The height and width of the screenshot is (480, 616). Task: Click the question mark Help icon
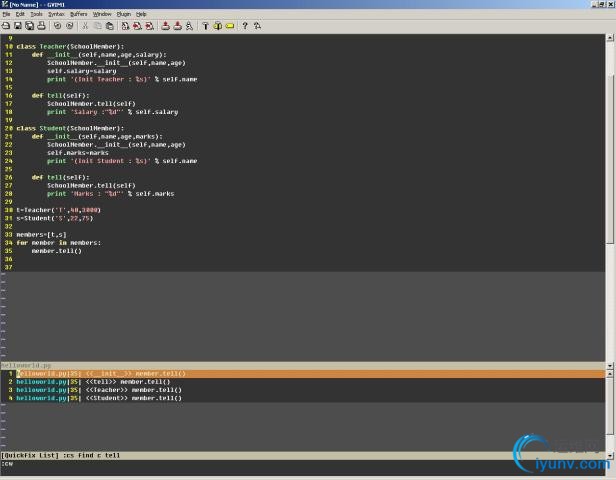tap(244, 25)
